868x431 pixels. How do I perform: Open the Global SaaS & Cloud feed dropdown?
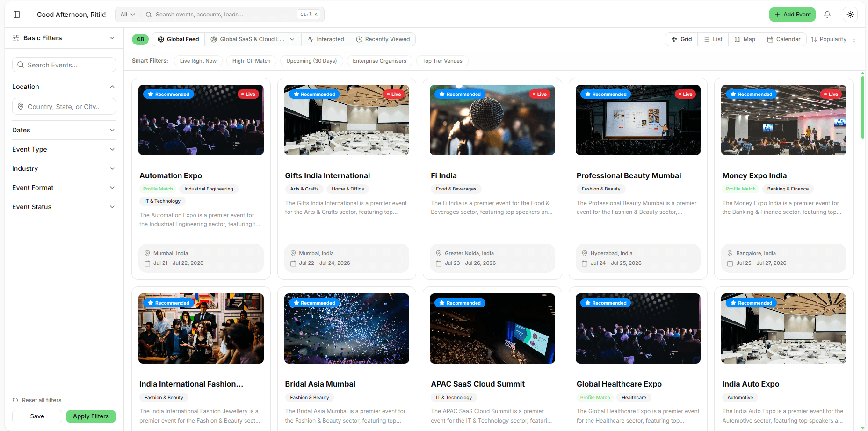pos(253,39)
